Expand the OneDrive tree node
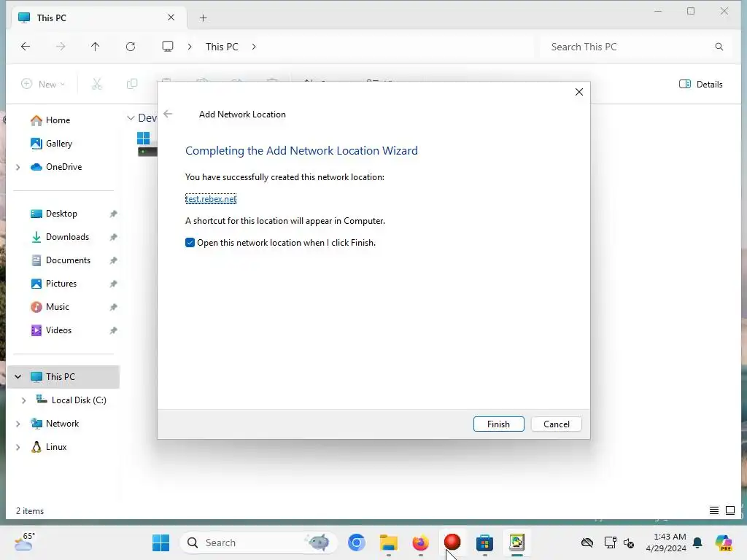The image size is (747, 560). coord(18,167)
